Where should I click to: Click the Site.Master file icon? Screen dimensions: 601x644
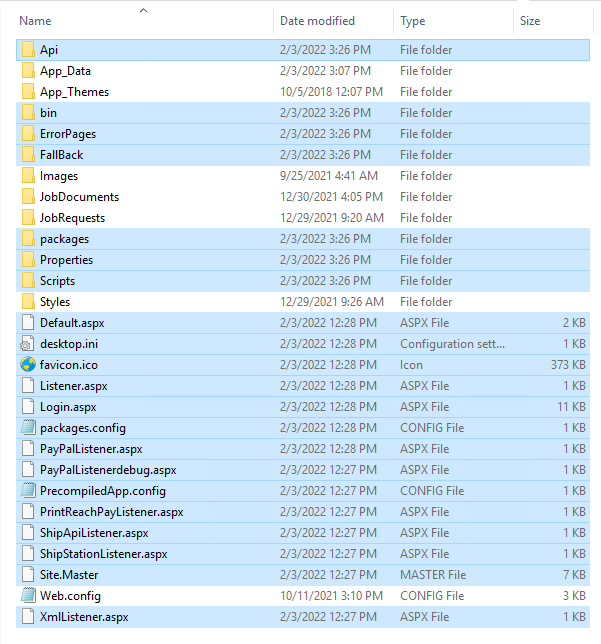(28, 575)
